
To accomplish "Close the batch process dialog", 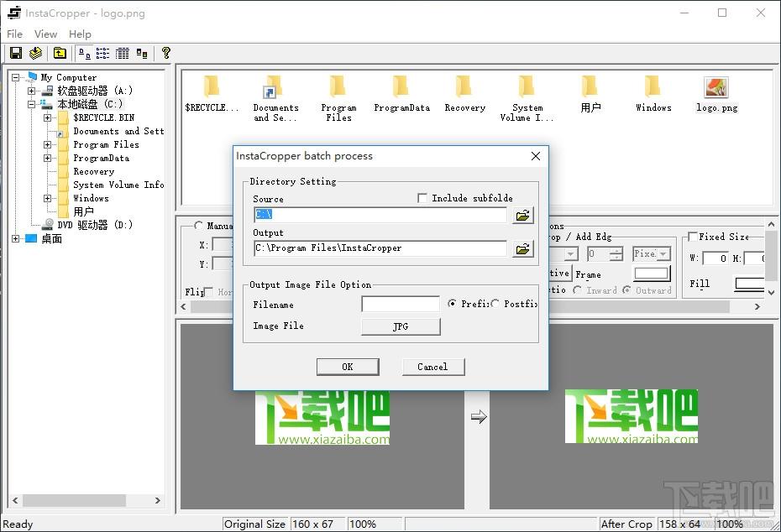I will click(536, 156).
